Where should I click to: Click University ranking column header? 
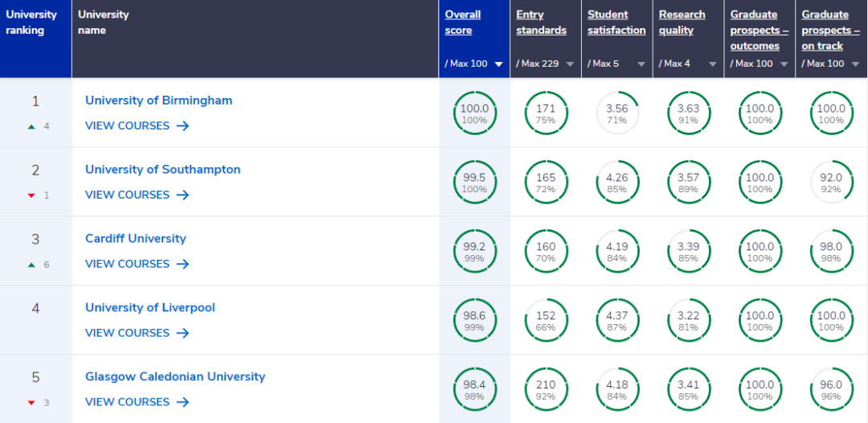[x=35, y=39]
